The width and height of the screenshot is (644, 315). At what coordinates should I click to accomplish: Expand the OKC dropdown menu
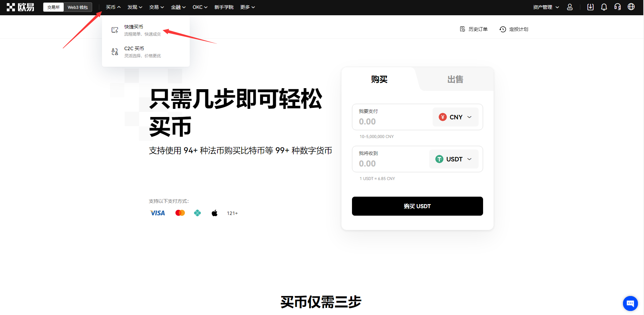tap(200, 7)
